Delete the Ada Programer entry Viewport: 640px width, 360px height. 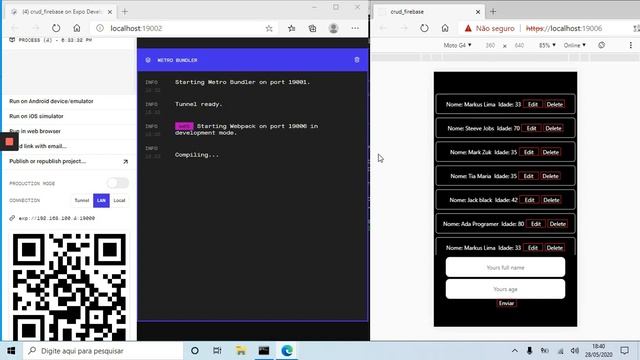click(x=558, y=224)
